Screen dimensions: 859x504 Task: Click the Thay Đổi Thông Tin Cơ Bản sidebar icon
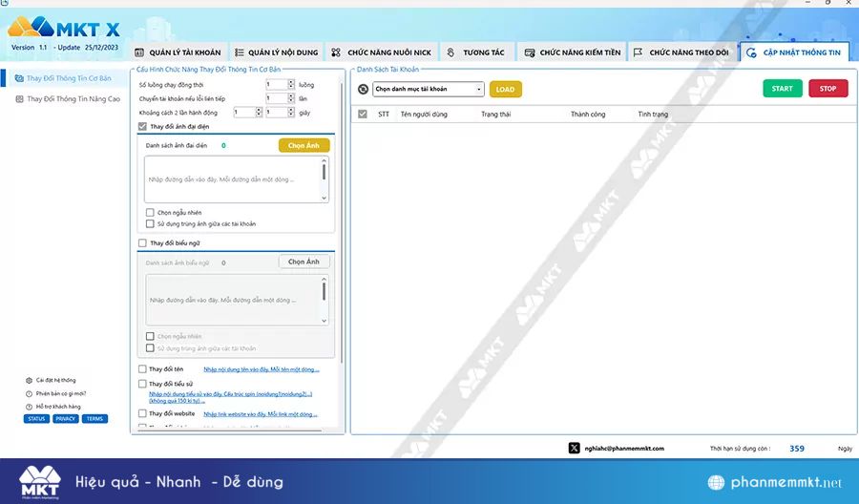(19, 78)
